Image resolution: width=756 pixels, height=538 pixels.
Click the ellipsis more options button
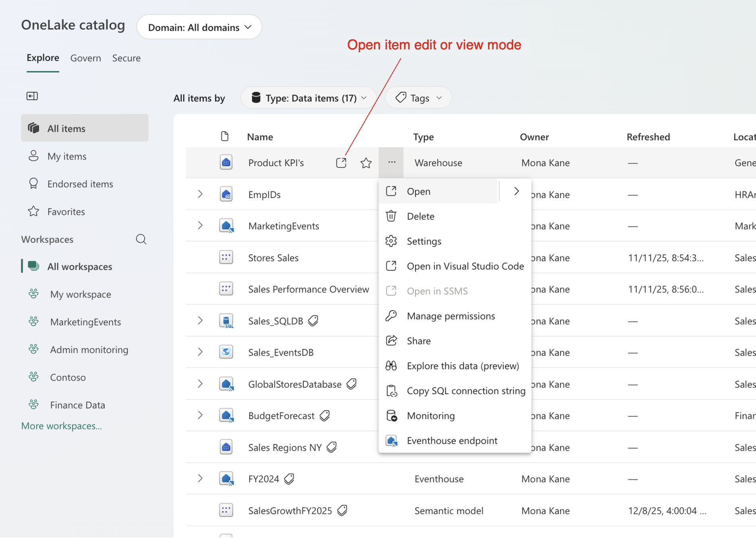pos(392,162)
